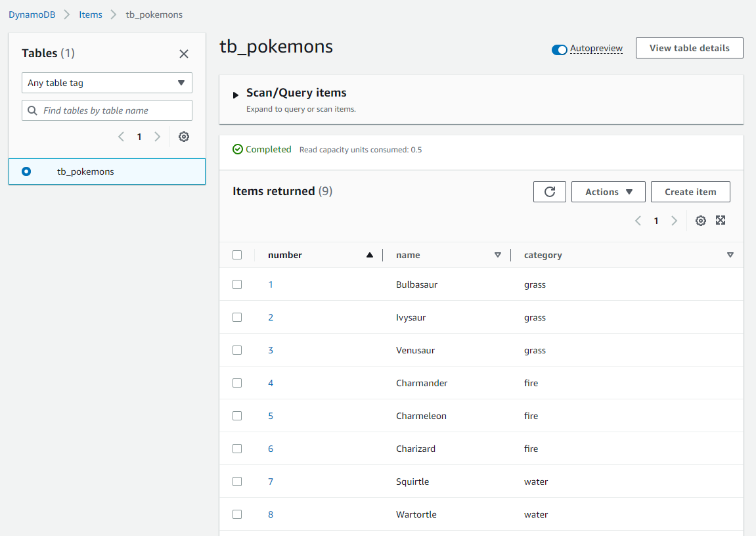
Task: Click the search magnifier in Find tables field
Action: [x=32, y=110]
